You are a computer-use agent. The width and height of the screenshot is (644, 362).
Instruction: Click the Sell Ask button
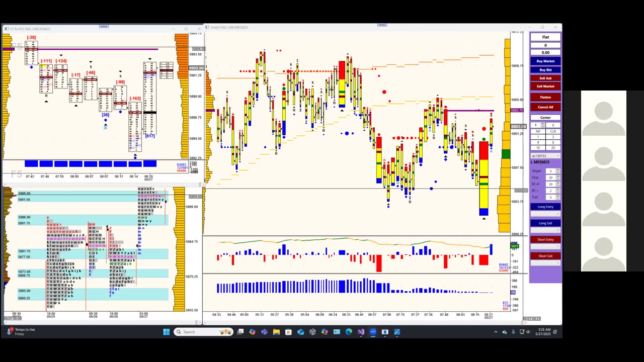545,78
